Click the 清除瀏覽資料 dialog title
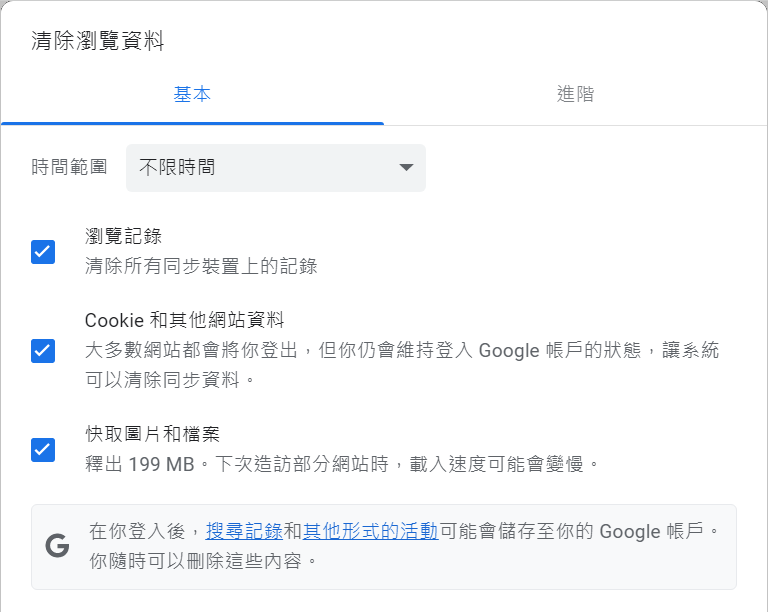This screenshot has height=612, width=768. point(97,41)
